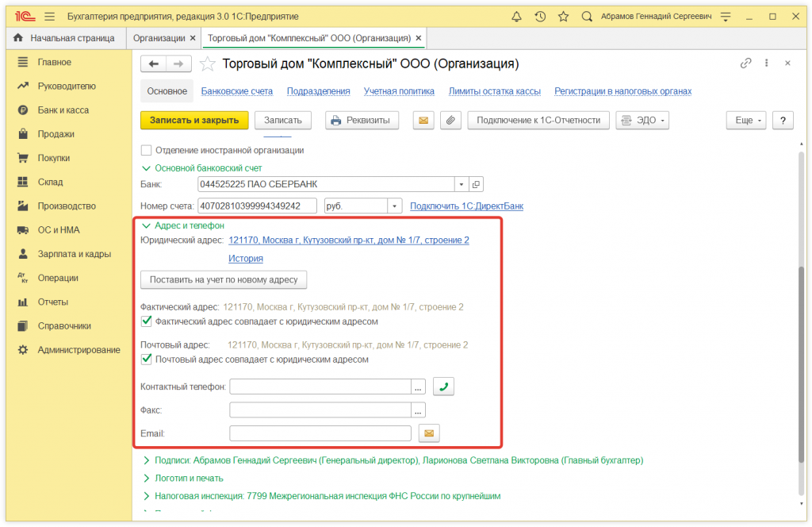Click the notifications bell icon
The image size is (812, 527).
[517, 16]
